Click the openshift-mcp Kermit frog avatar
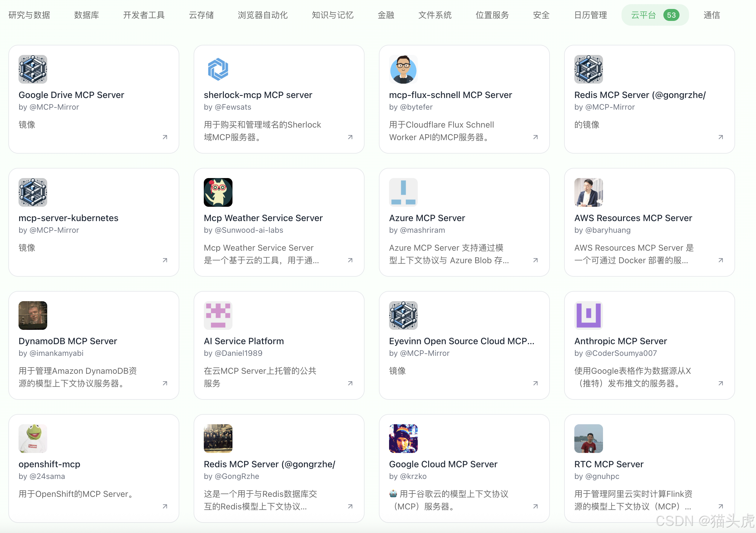The width and height of the screenshot is (756, 533). [x=33, y=439]
